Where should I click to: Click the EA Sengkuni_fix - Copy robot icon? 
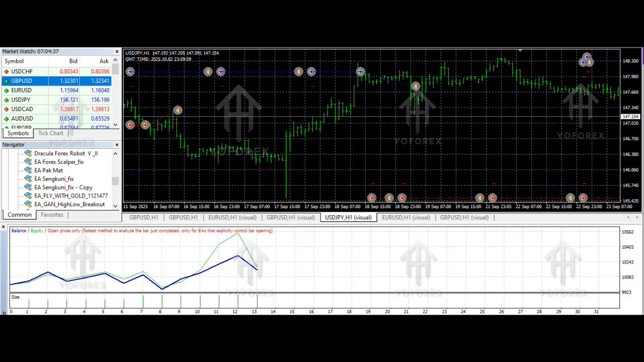coord(28,187)
